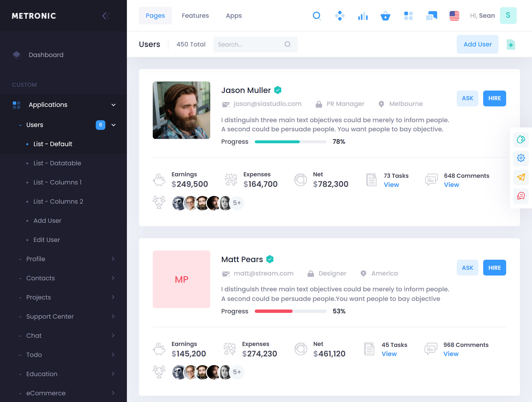This screenshot has width=532, height=402.
Task: Click inside the Users search field
Action: [250, 44]
